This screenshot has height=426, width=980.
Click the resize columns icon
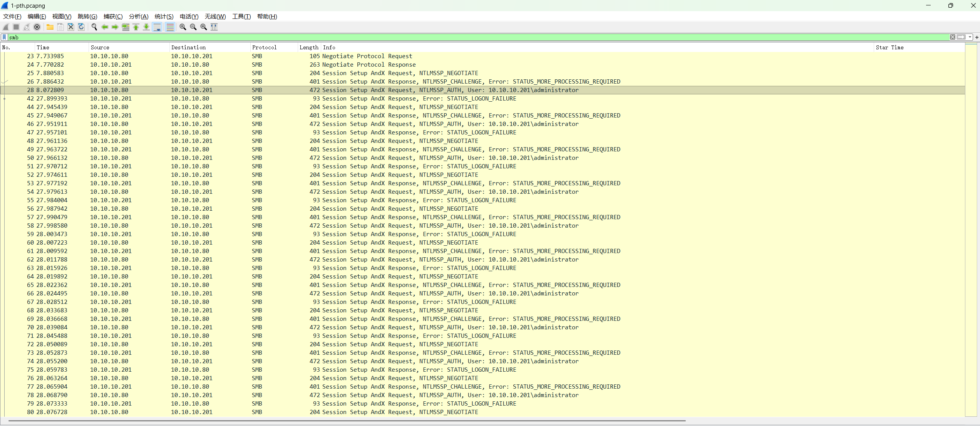tap(214, 27)
